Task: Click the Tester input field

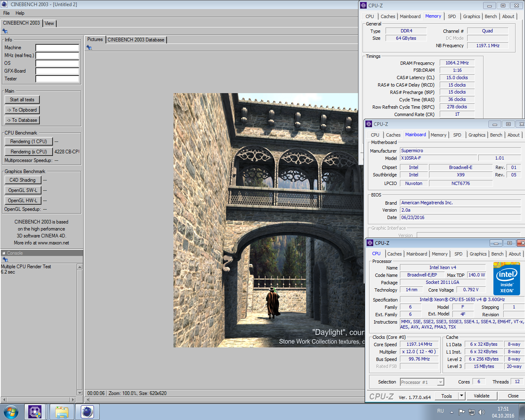Action: 57,79
